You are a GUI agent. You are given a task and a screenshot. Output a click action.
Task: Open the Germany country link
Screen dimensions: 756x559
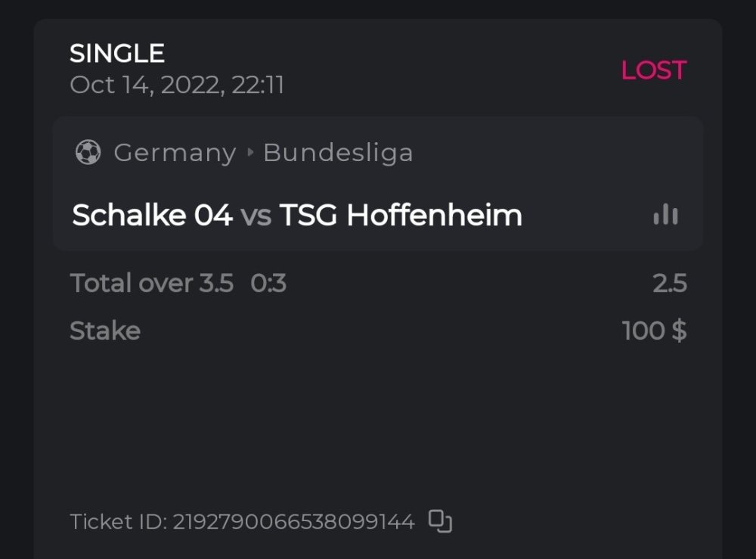click(175, 153)
